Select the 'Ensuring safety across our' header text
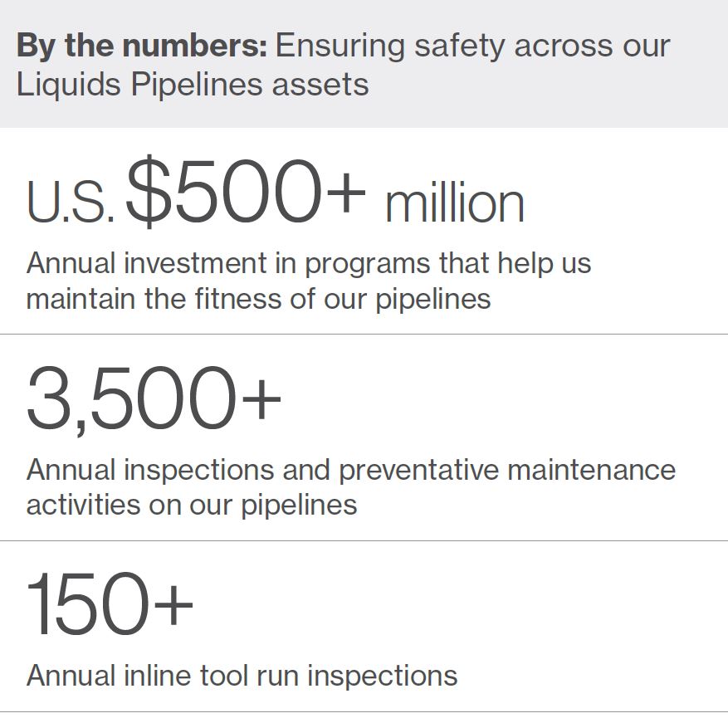The height and width of the screenshot is (723, 728). tap(472, 47)
